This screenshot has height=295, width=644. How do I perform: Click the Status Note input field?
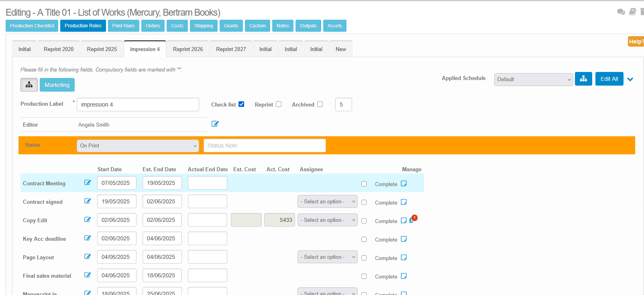point(265,145)
